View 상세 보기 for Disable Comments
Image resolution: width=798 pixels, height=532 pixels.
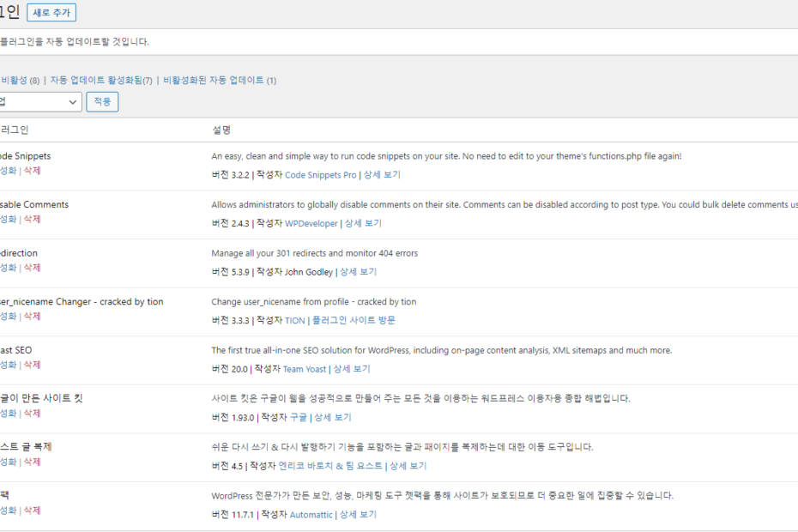(363, 223)
